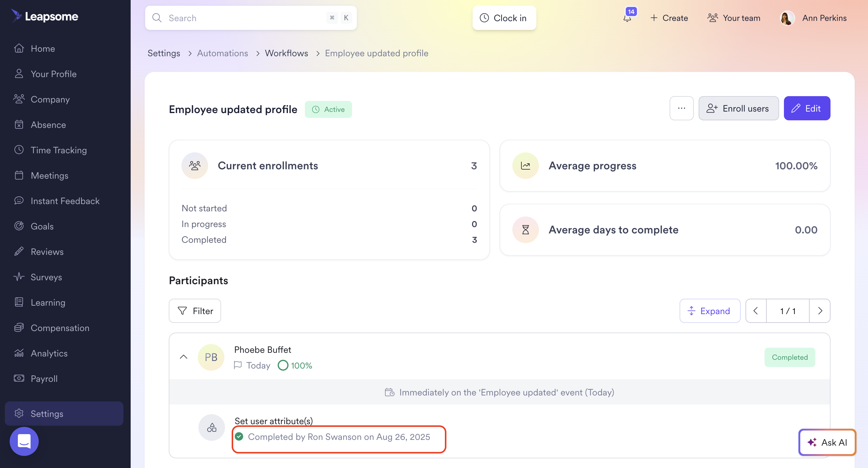
Task: Click Phoebe Buffet's PB avatar
Action: (211, 357)
